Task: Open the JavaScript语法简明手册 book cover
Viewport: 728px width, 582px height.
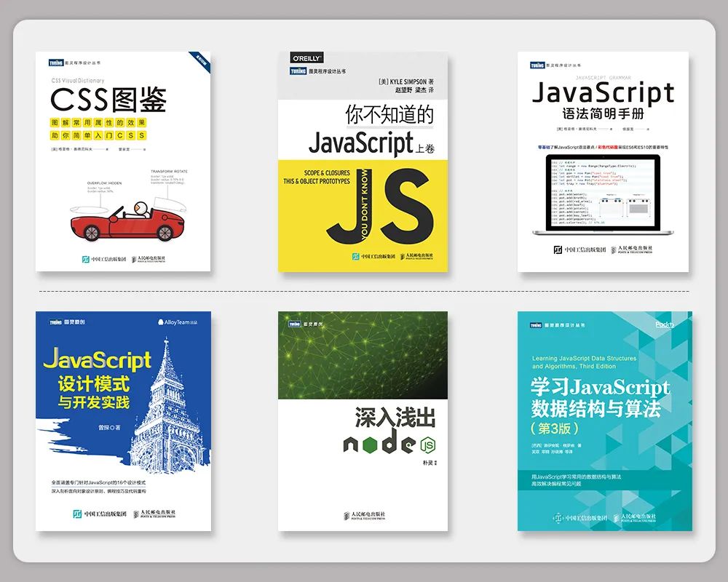Action: pos(603,162)
